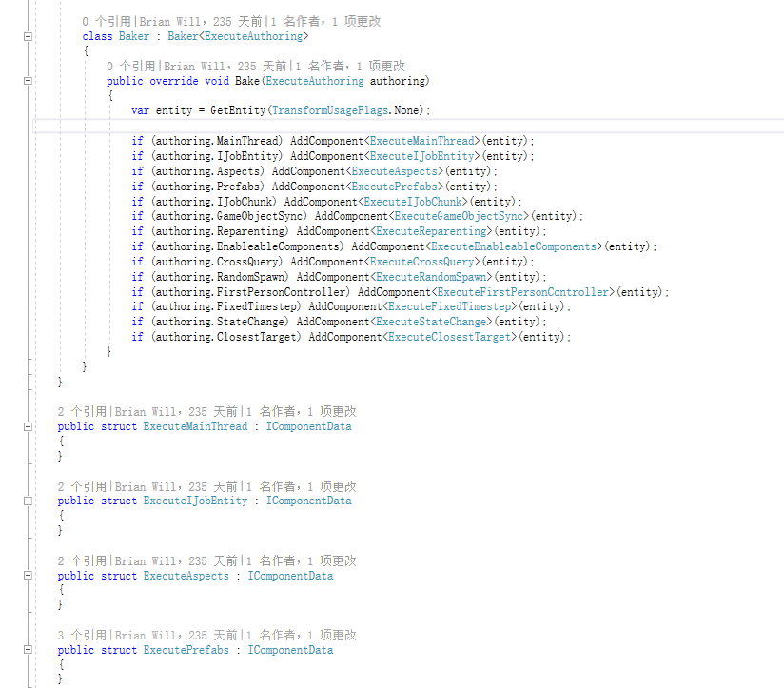Click ExecuteCrossQuery in AddComponent line

422,262
